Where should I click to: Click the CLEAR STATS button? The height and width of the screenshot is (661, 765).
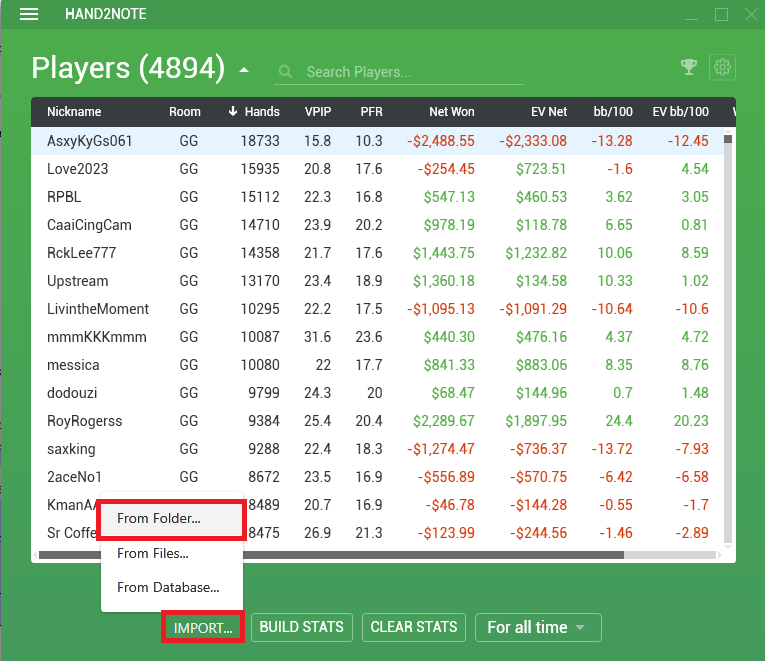pyautogui.click(x=413, y=627)
